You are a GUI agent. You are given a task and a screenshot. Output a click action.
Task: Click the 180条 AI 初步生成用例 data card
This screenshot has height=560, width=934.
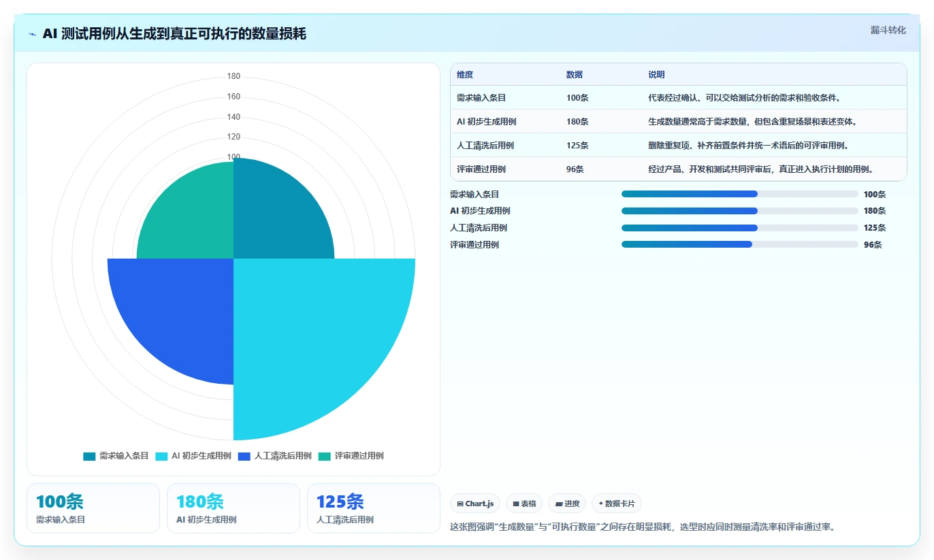[x=233, y=508]
